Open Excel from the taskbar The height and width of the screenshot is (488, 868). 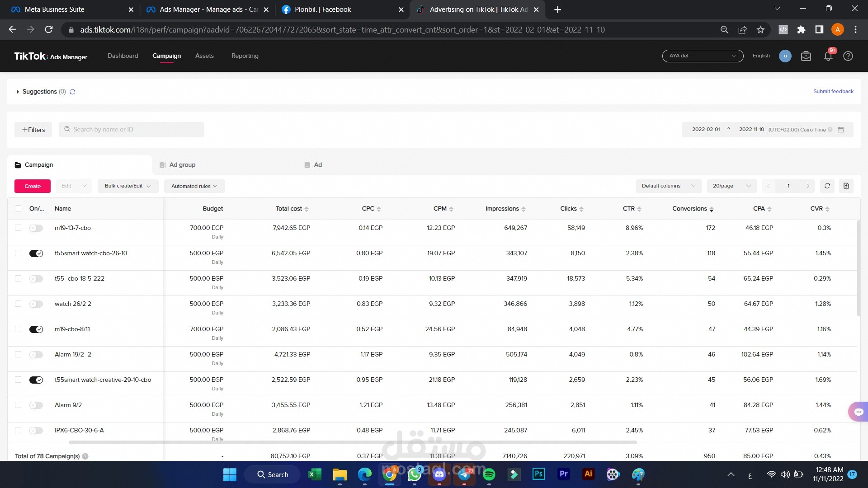tap(315, 474)
